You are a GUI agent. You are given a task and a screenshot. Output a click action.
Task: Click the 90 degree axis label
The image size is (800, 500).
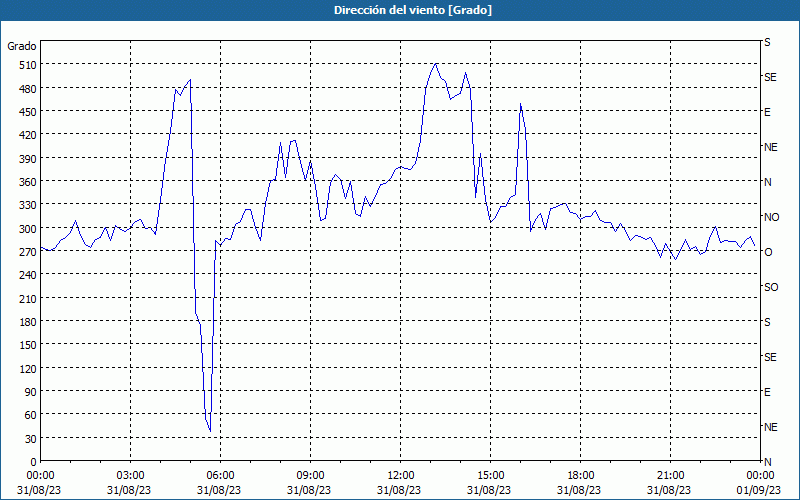click(31, 392)
